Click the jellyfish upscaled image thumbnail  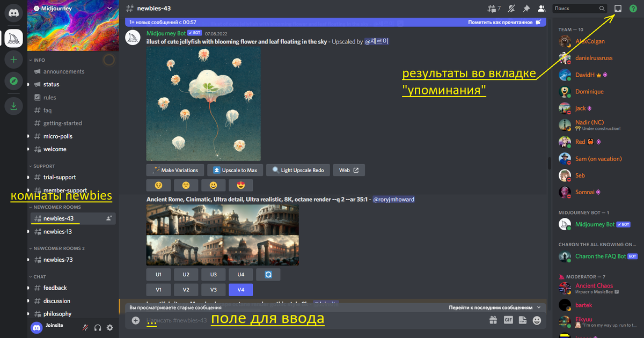(203, 104)
